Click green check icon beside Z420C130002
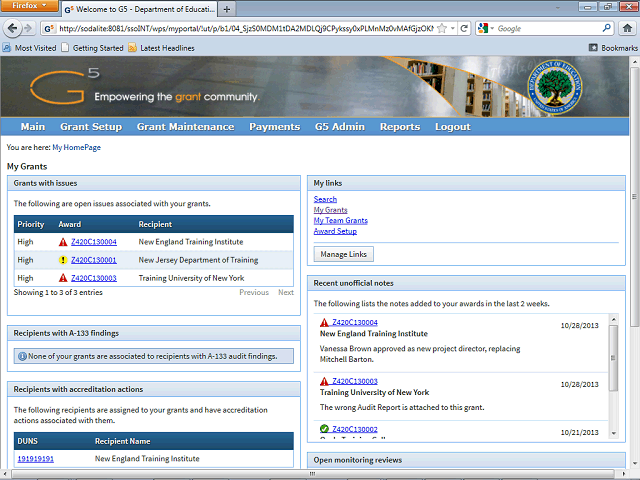Viewport: 640px width, 480px height. coord(324,429)
